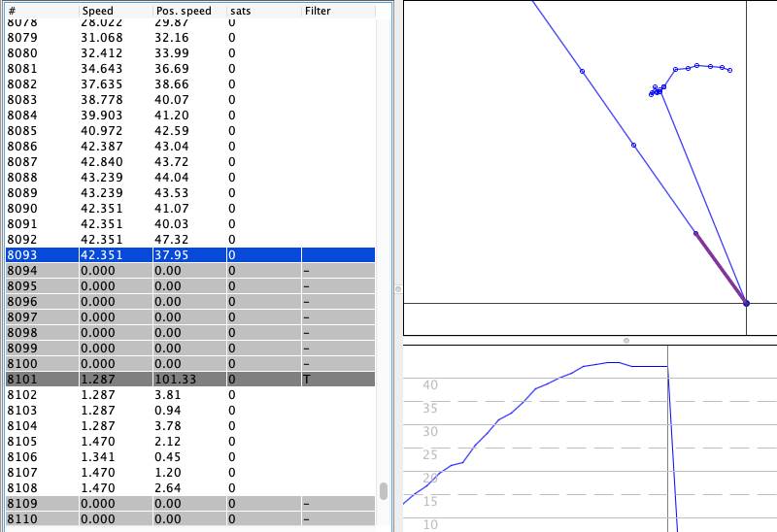Click the Filter column header
This screenshot has width=777, height=532.
tap(318, 11)
